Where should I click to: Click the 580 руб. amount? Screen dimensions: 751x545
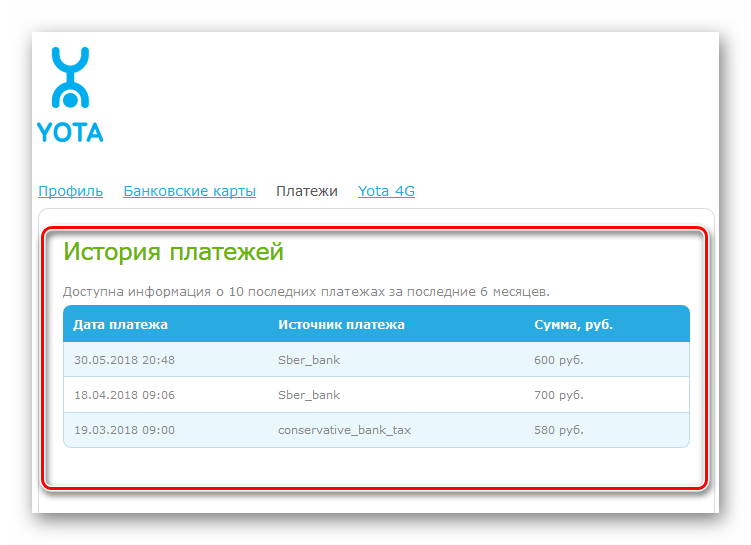pos(559,430)
